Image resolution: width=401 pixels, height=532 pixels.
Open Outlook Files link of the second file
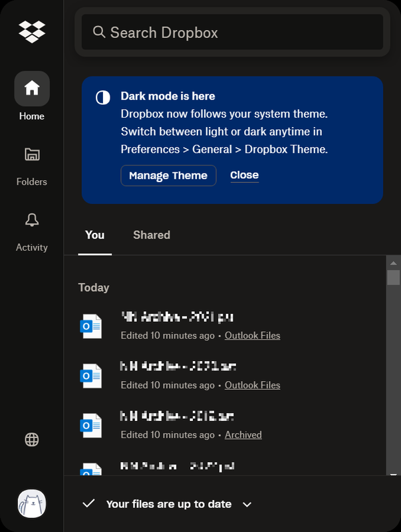[x=252, y=385]
